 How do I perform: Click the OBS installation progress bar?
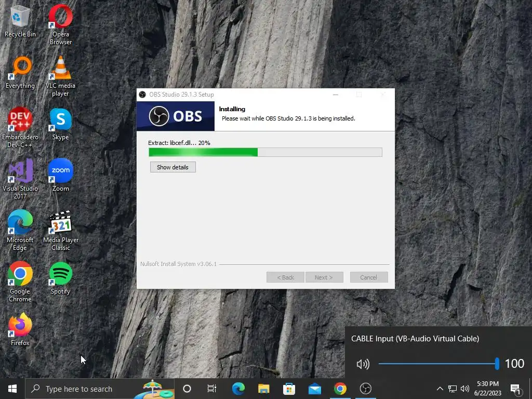coord(265,152)
